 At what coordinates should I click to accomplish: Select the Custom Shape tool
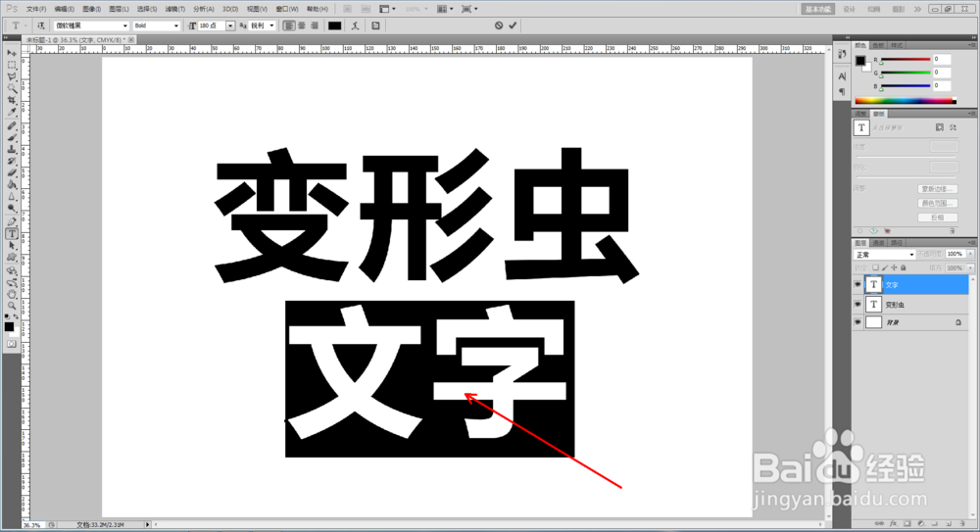click(11, 258)
